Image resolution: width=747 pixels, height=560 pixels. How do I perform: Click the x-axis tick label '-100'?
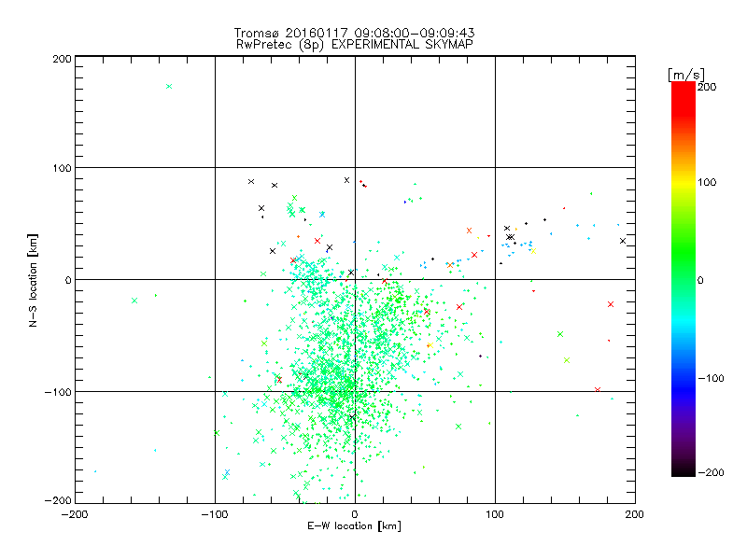pyautogui.click(x=215, y=515)
